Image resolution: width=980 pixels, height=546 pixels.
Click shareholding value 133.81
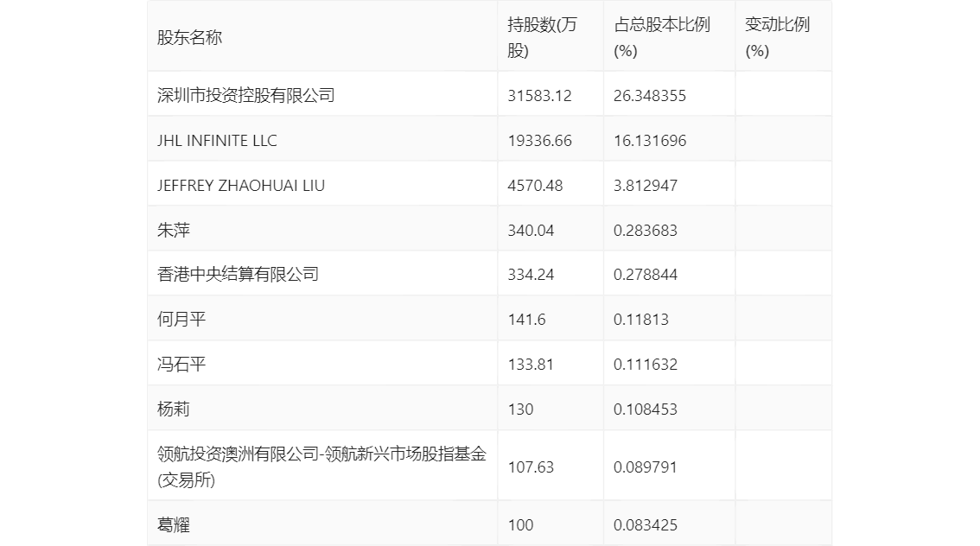pyautogui.click(x=531, y=365)
